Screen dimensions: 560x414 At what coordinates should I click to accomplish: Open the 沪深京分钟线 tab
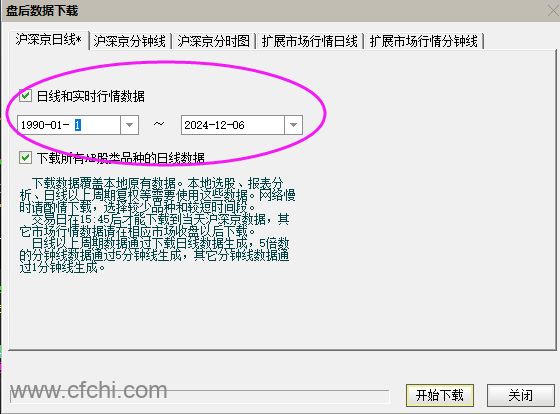click(130, 41)
